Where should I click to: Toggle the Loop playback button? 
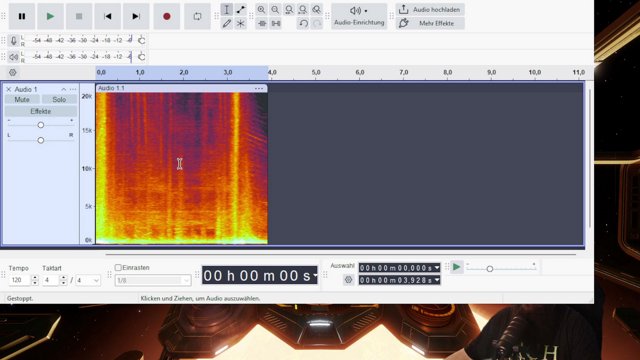(197, 16)
